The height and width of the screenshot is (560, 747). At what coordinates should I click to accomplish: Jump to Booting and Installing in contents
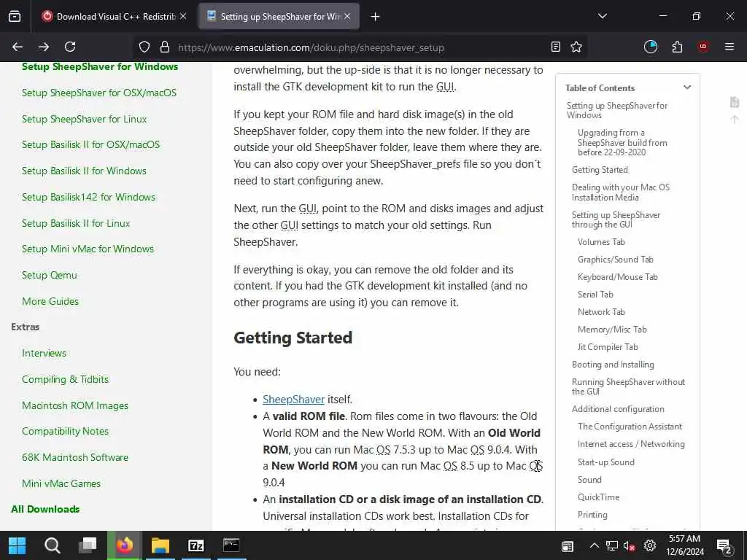point(613,365)
